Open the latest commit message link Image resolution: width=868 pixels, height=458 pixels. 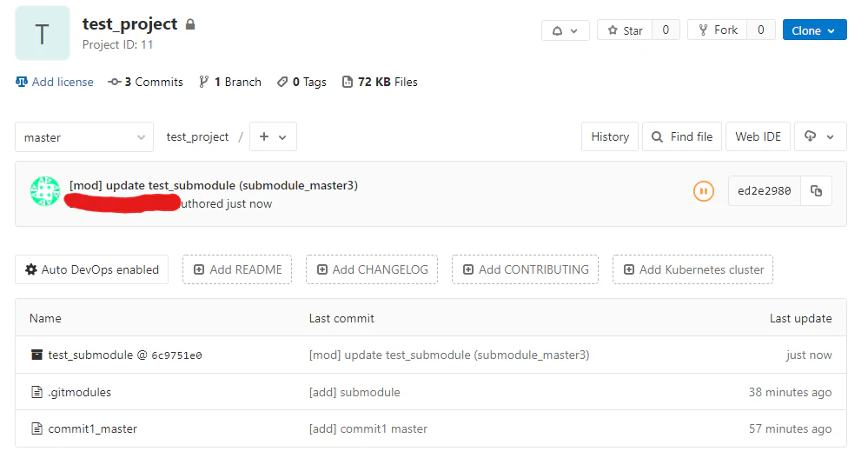click(214, 185)
